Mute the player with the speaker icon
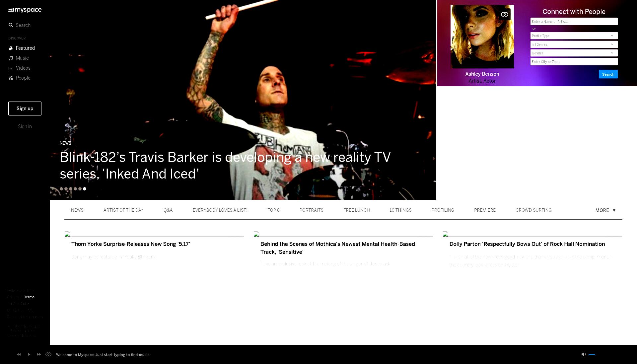The width and height of the screenshot is (637, 364). [583, 354]
